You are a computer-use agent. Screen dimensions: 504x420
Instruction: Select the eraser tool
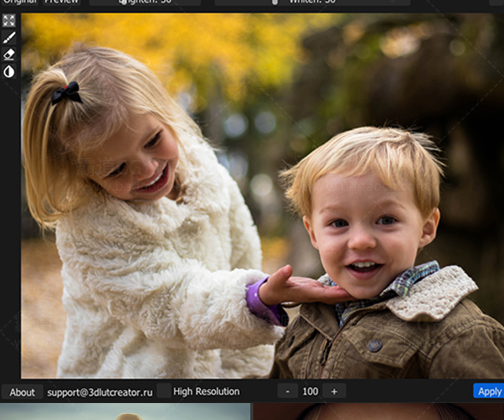click(9, 54)
